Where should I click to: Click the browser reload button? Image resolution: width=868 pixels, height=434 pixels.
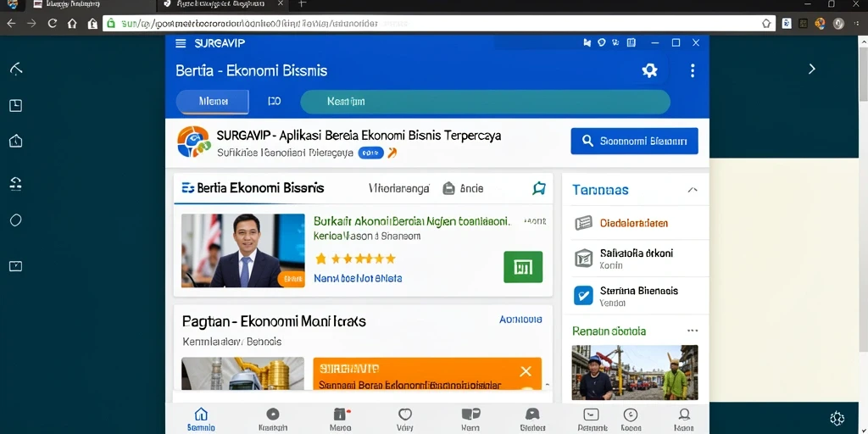53,23
